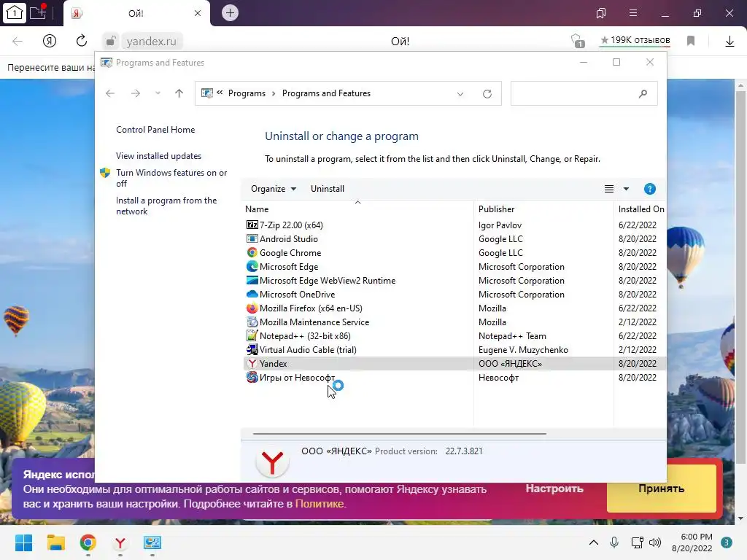Bookmark the page in Yandex browser
The width and height of the screenshot is (747, 560).
(x=691, y=41)
